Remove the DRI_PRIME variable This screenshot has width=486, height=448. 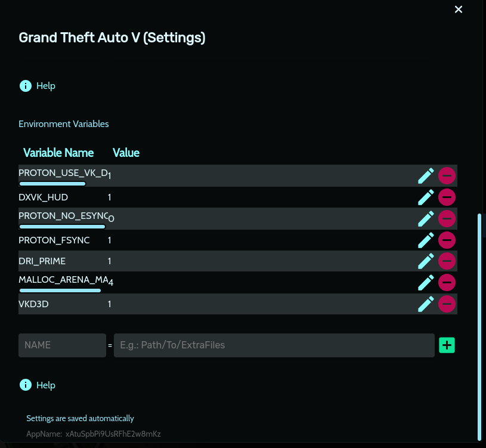coord(447,261)
